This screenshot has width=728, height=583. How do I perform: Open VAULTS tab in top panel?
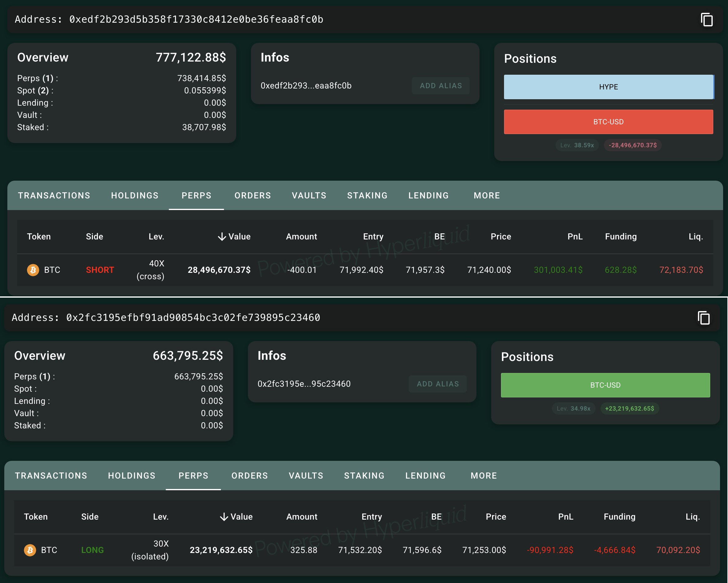(x=309, y=195)
